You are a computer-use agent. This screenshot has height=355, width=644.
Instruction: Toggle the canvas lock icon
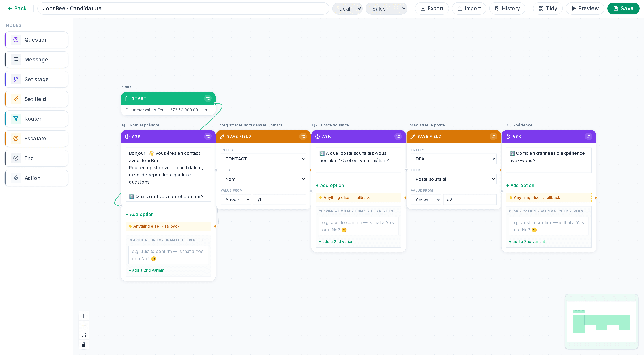[x=84, y=345]
